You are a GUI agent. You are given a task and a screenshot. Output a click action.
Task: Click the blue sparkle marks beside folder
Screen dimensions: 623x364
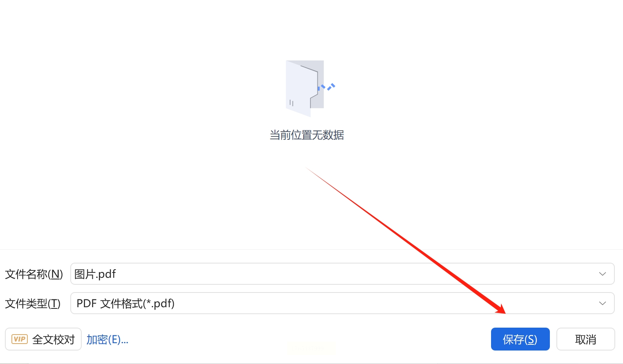coord(328,87)
